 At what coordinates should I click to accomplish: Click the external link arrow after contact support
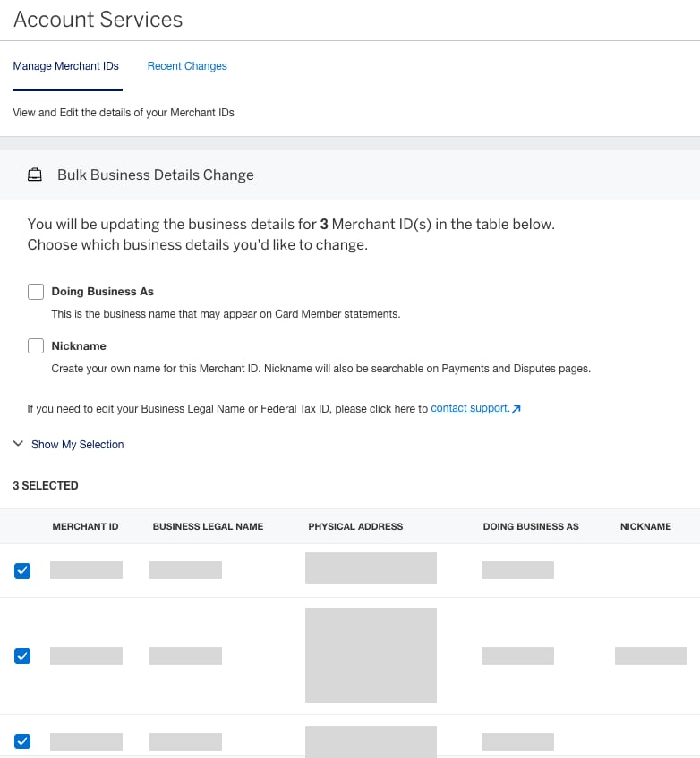tap(516, 407)
